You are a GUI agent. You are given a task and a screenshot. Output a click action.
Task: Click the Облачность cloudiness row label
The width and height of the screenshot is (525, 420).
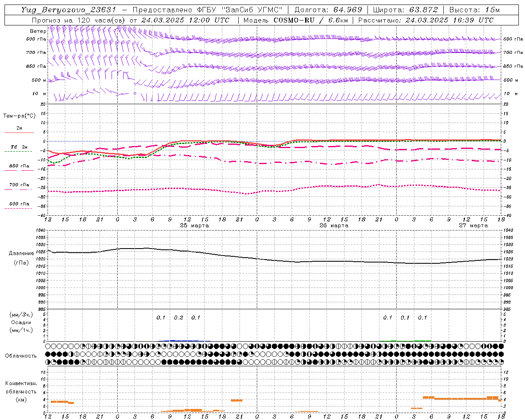coord(21,356)
